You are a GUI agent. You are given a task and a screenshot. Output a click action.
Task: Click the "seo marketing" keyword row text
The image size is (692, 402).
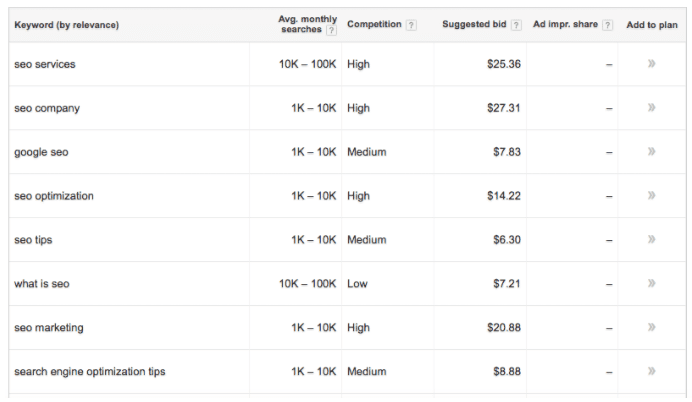(49, 328)
